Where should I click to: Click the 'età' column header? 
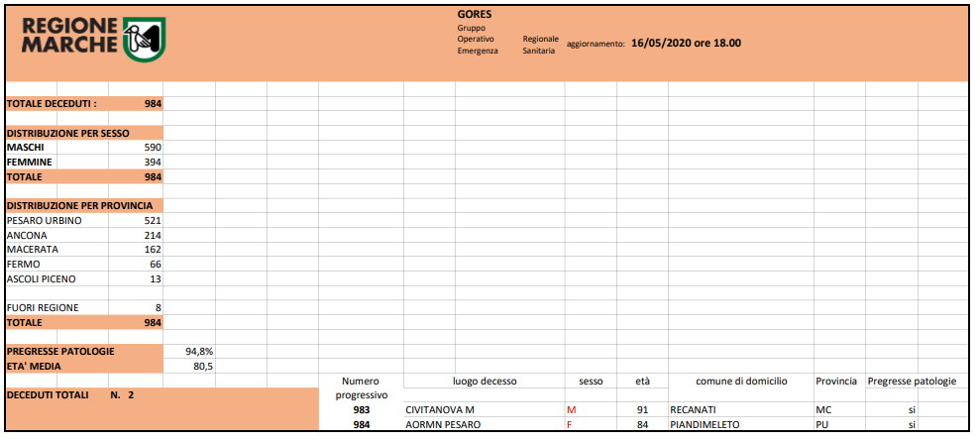tap(642, 381)
